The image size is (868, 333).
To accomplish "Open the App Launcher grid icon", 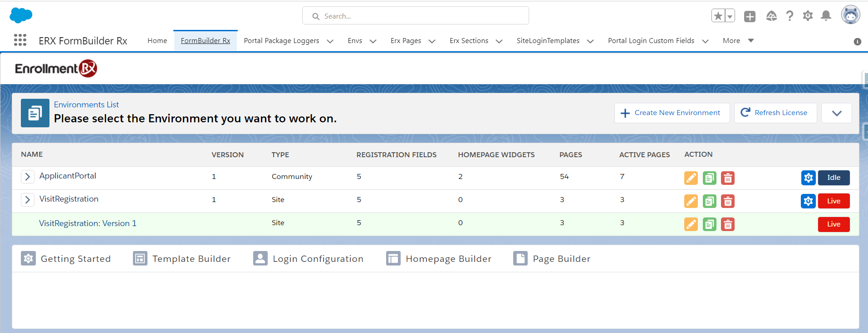I will [x=20, y=40].
